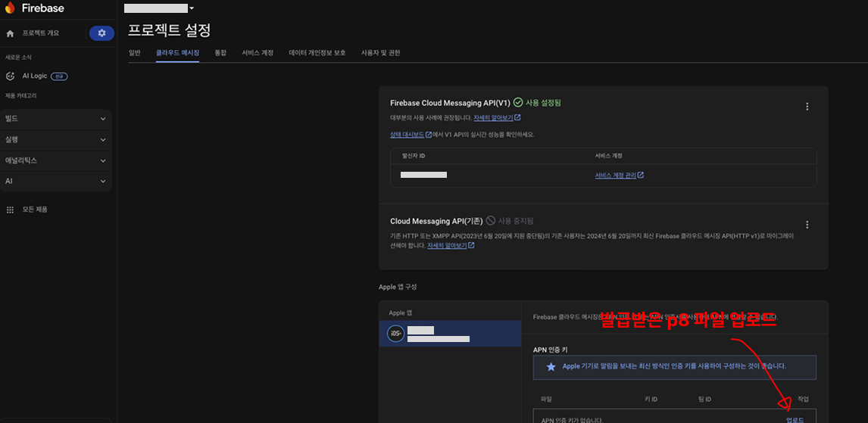The width and height of the screenshot is (868, 423).
Task: Click the iOS+ app icon
Action: [x=395, y=334]
